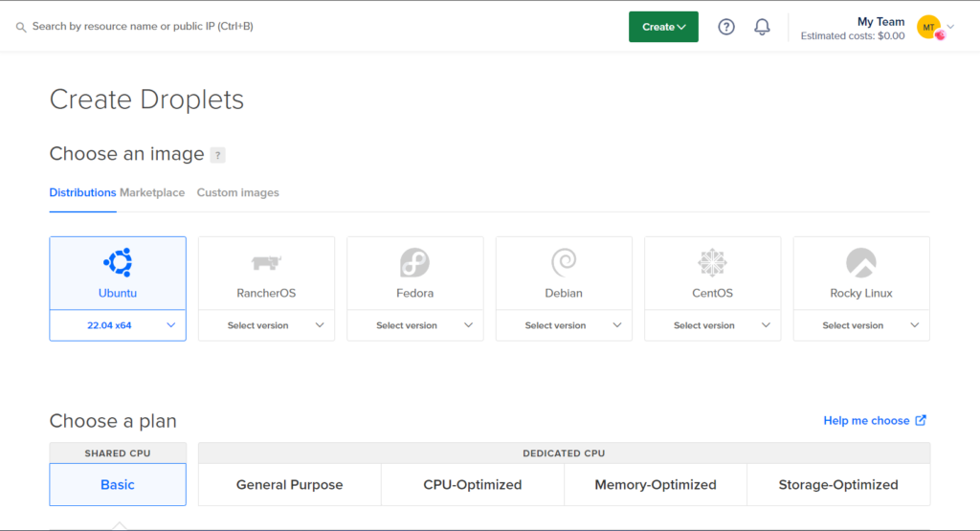The image size is (980, 531).
Task: Open the help question mark icon
Action: [726, 27]
